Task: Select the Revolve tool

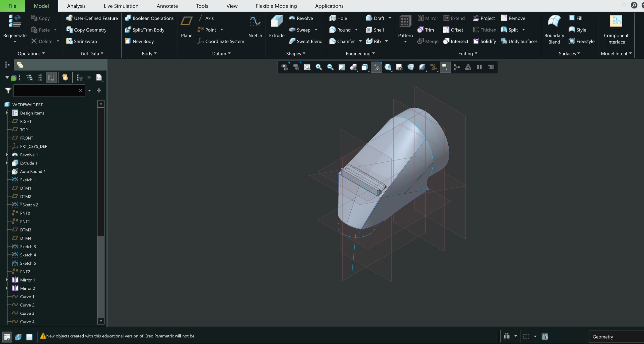Action: pyautogui.click(x=301, y=18)
